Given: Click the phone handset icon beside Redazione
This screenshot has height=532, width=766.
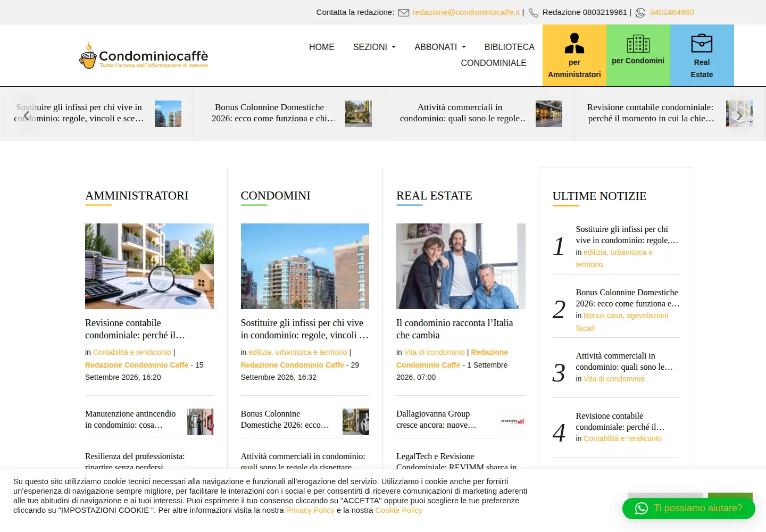Looking at the screenshot, I should coord(533,12).
